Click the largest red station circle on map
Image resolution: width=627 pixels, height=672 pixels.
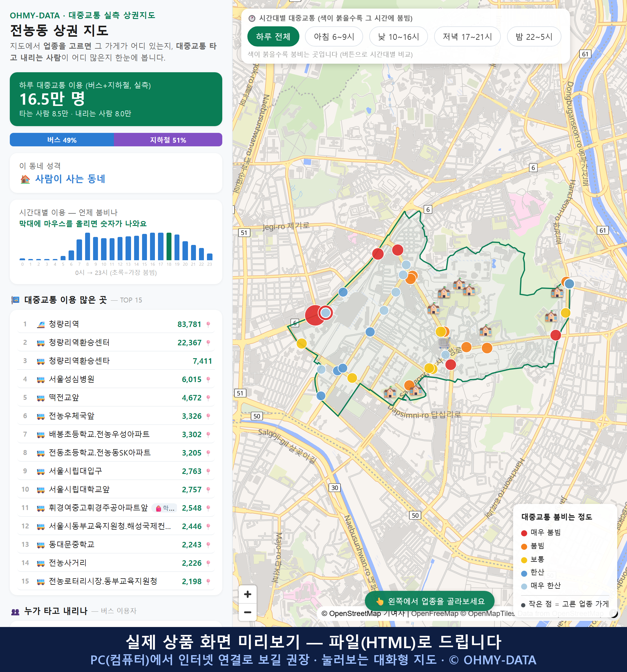pos(315,315)
